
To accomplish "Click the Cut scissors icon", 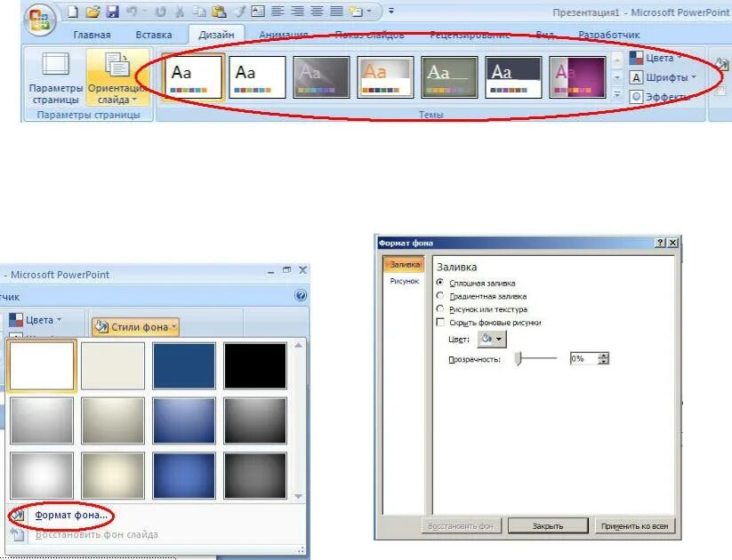I will tap(180, 12).
